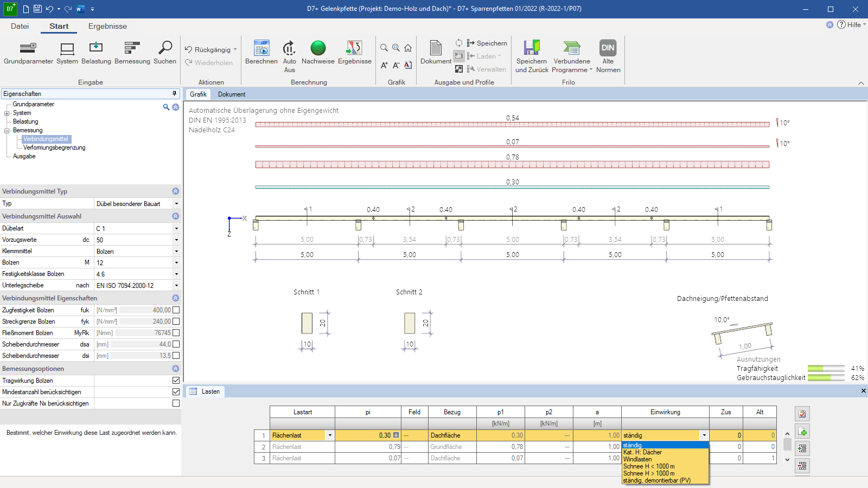
Task: Uncheck Mindestanzahl berücksichtigen
Action: tap(176, 392)
